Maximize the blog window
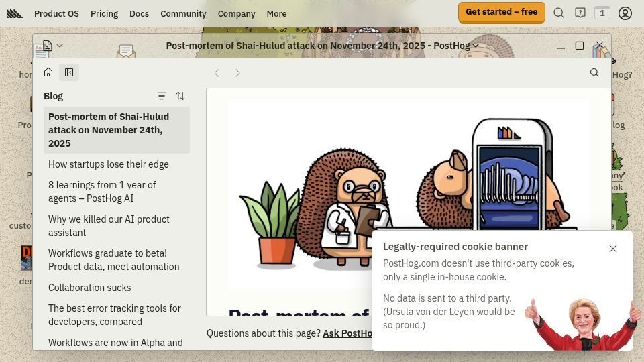Image resolution: width=644 pixels, height=362 pixels. tap(580, 46)
